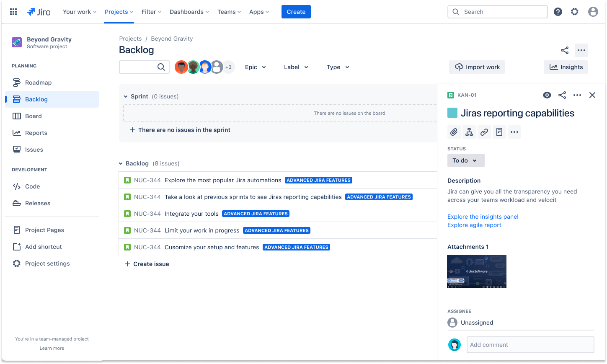Click the blue Create button
Viewport: 607px width, 364px height.
[296, 12]
